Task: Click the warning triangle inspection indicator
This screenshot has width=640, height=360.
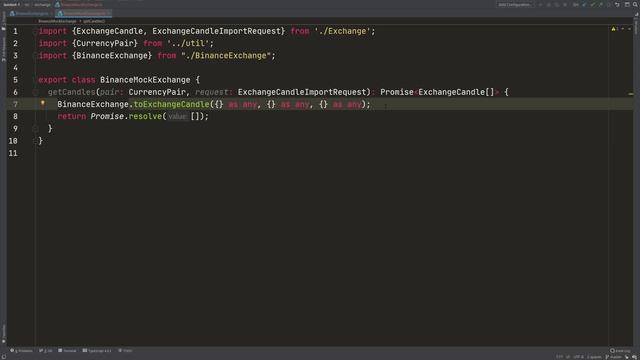Action: pos(613,29)
